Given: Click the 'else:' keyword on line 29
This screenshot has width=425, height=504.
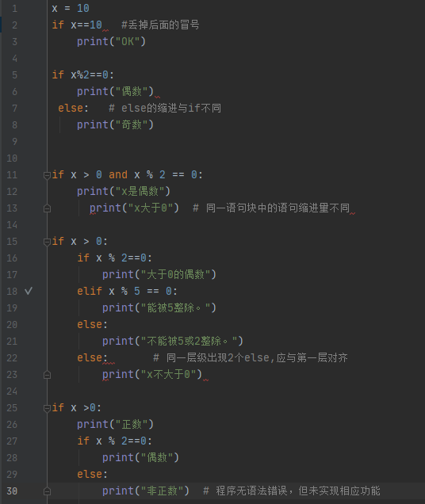Looking at the screenshot, I should click(92, 474).
